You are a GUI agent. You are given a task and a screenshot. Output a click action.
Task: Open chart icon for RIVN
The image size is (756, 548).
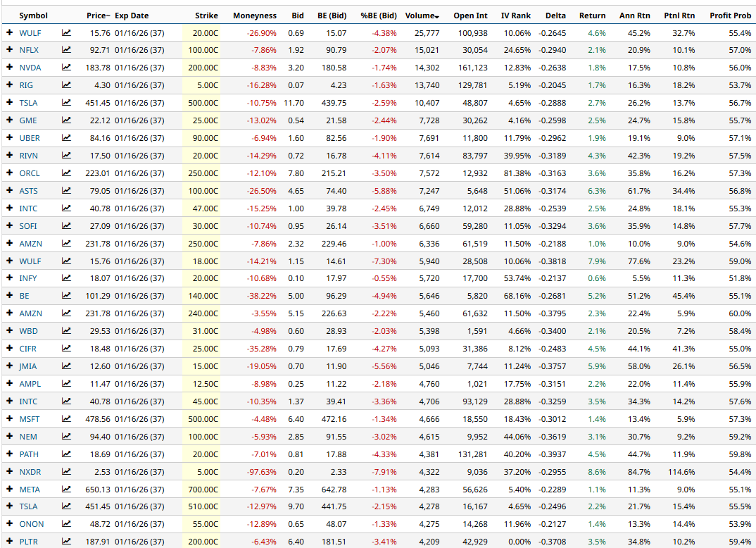(66, 156)
